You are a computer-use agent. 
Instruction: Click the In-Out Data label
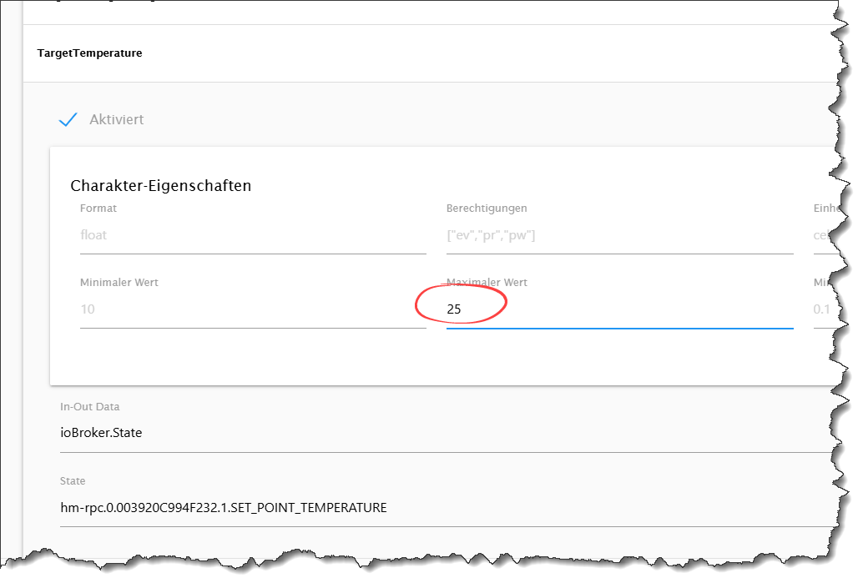coord(90,407)
